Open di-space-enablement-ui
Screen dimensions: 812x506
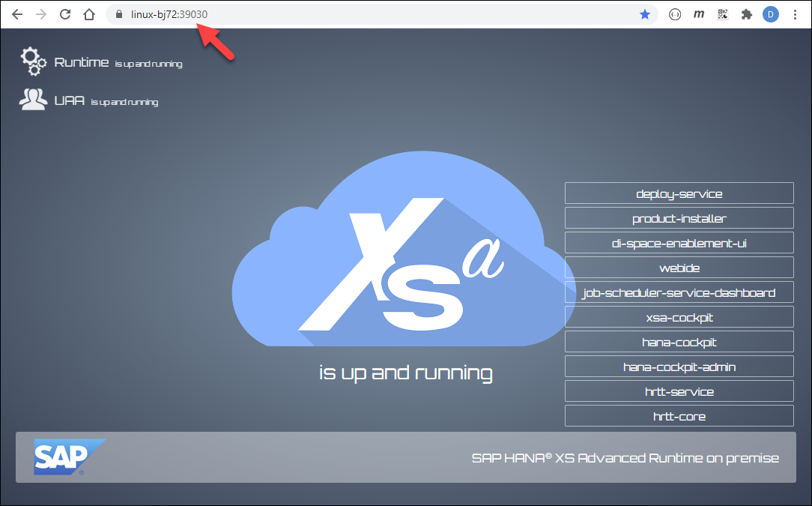(679, 243)
